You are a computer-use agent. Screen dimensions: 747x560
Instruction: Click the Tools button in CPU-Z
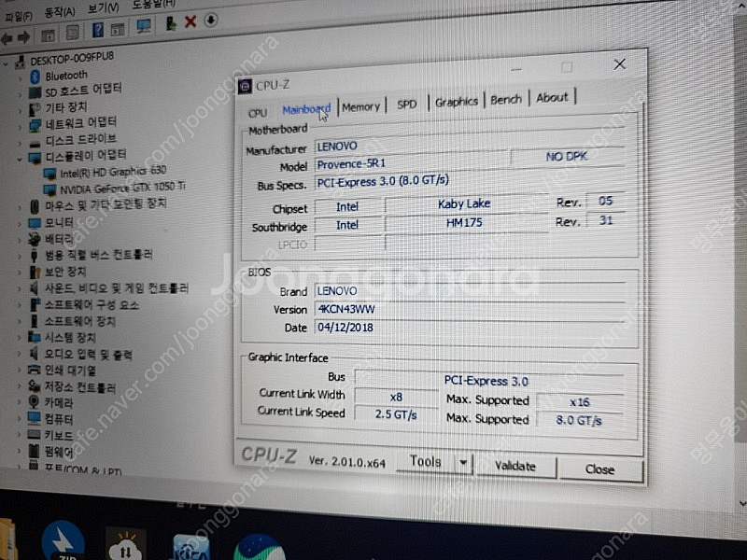(x=426, y=461)
